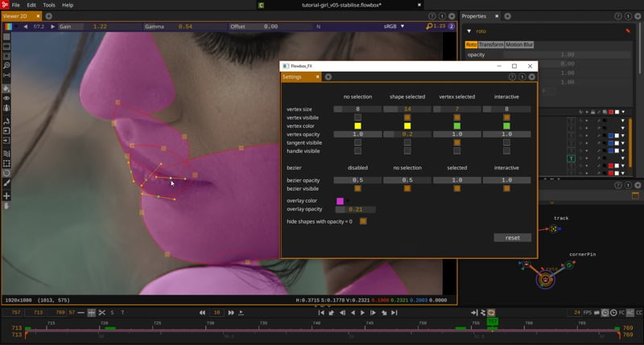The width and height of the screenshot is (644, 345).
Task: Enable tangent visible for vertex selected
Action: click(x=456, y=142)
